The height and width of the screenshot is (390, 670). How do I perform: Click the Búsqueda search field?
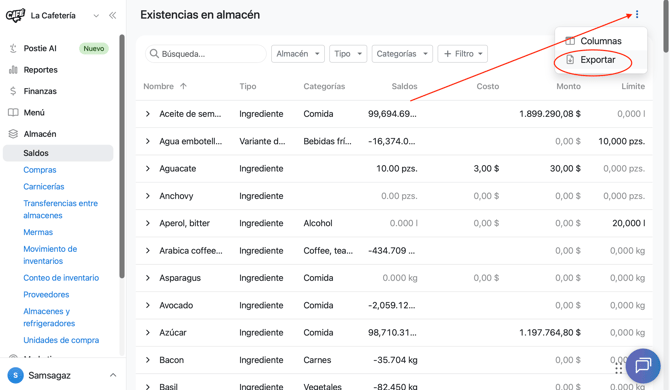click(206, 54)
